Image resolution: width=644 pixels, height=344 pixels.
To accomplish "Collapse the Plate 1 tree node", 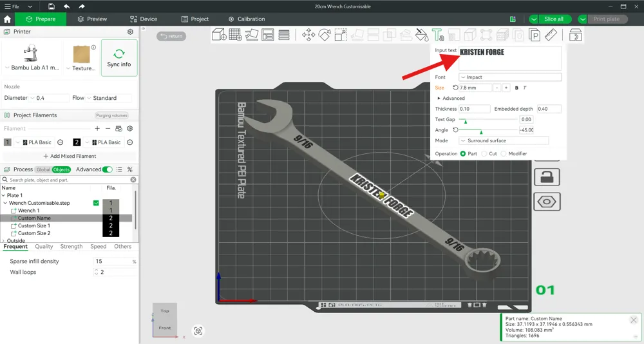I will pyautogui.click(x=4, y=196).
